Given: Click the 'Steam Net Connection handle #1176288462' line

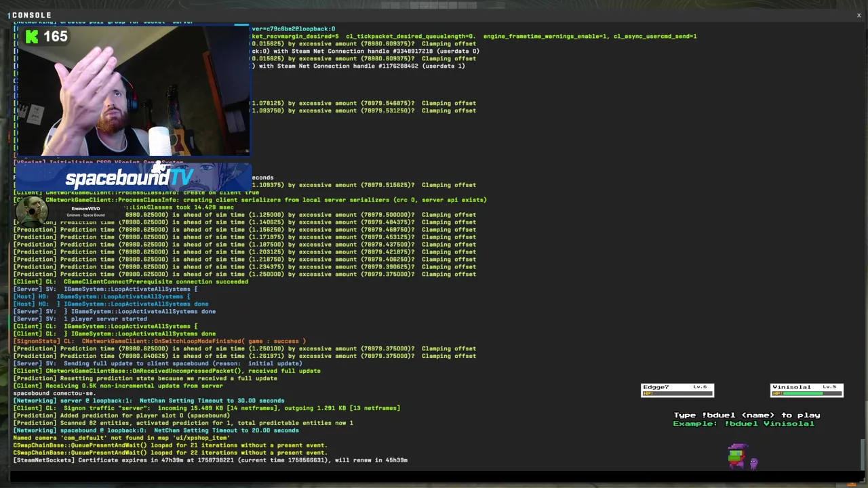Looking at the screenshot, I should coord(359,66).
